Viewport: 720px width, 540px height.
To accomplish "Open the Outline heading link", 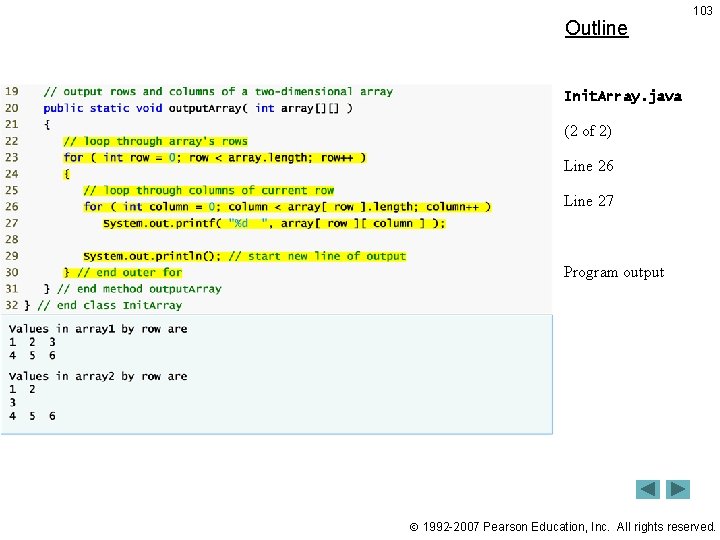I will 596,28.
